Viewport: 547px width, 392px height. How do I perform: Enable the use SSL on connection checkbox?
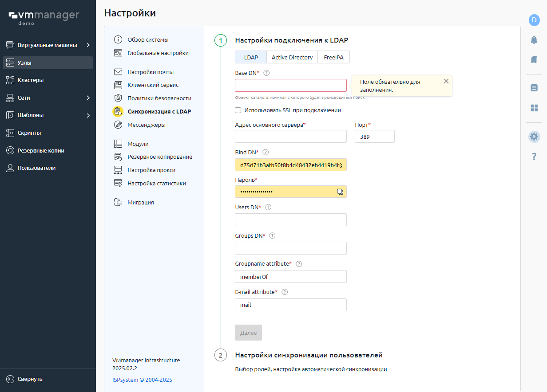tap(238, 110)
